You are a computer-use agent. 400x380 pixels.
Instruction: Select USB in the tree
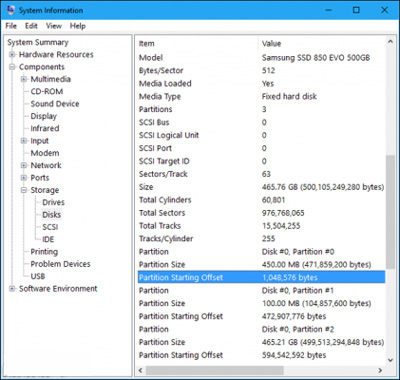(x=38, y=276)
